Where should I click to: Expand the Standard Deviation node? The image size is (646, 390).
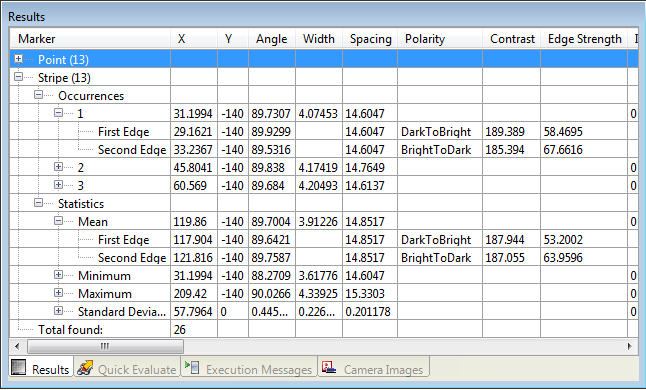[x=59, y=311]
